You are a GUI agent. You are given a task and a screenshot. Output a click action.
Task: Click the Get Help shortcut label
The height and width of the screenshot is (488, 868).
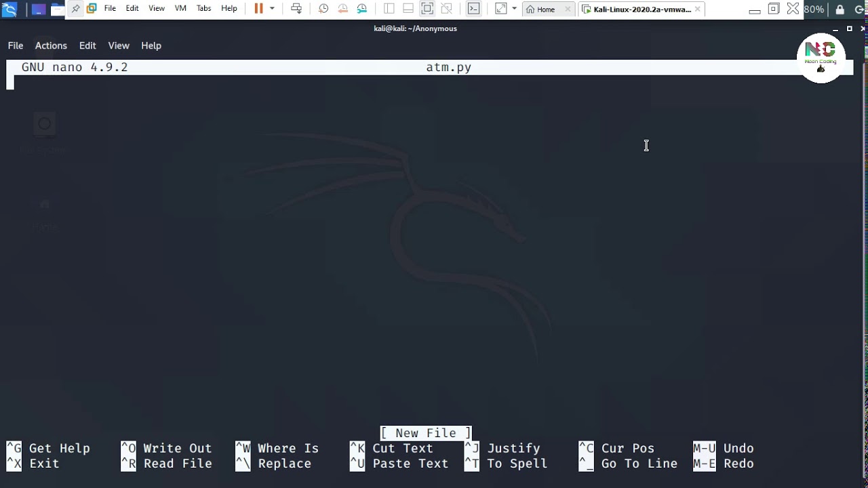click(x=60, y=448)
